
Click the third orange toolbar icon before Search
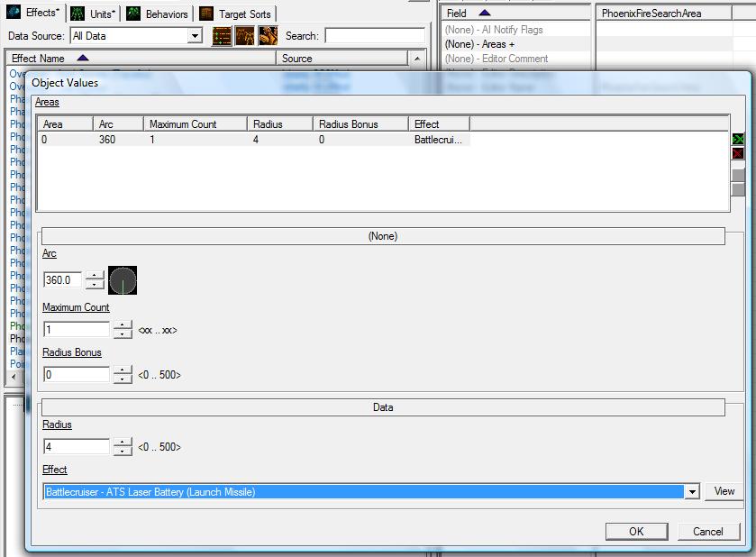tap(269, 36)
